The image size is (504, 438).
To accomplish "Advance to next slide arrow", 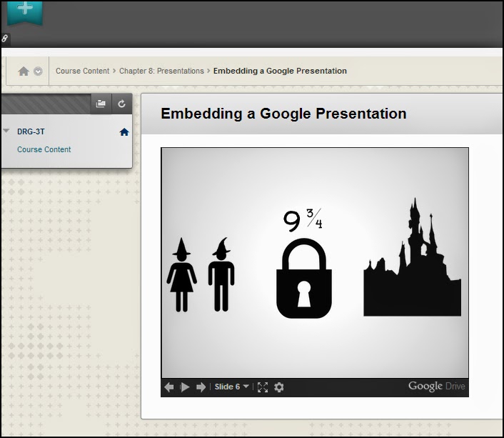I will [x=201, y=387].
